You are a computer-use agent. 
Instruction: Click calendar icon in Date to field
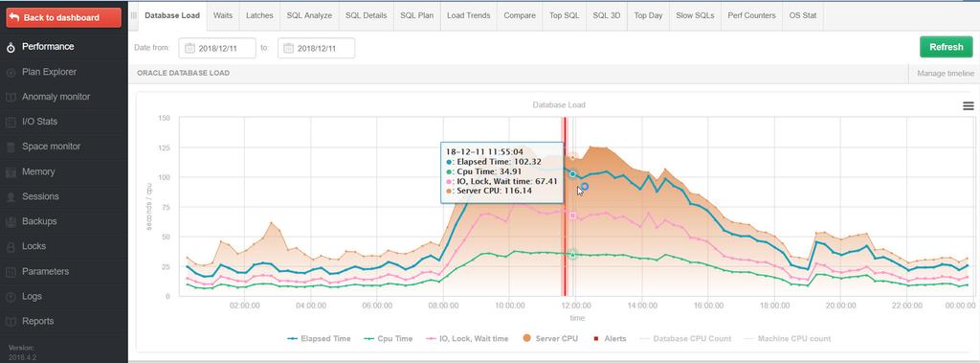click(x=289, y=48)
